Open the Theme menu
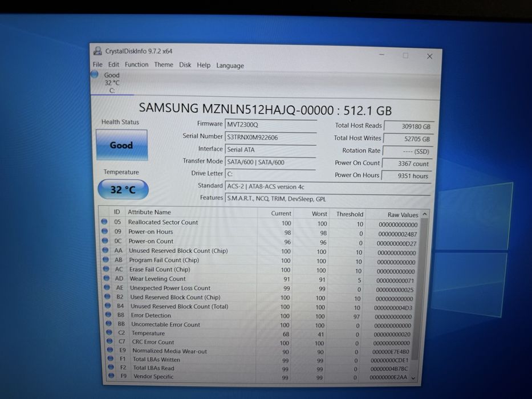The height and width of the screenshot is (399, 532). (x=164, y=64)
